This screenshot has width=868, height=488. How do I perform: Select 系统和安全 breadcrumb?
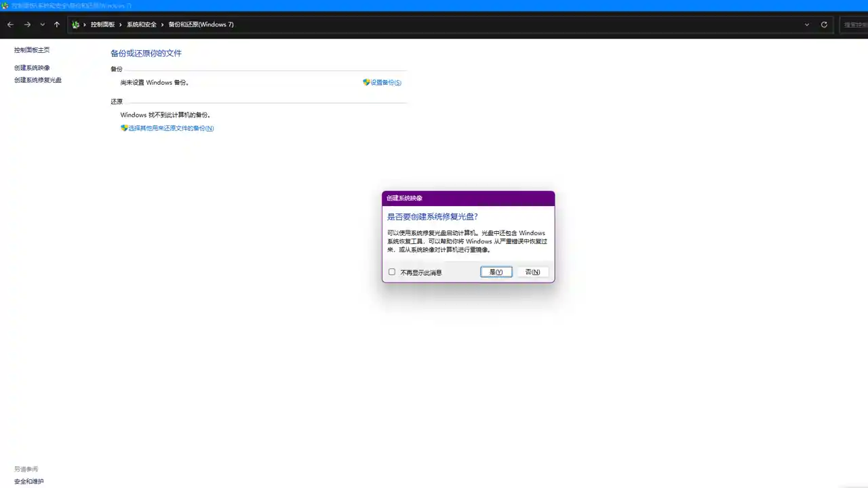pyautogui.click(x=141, y=24)
